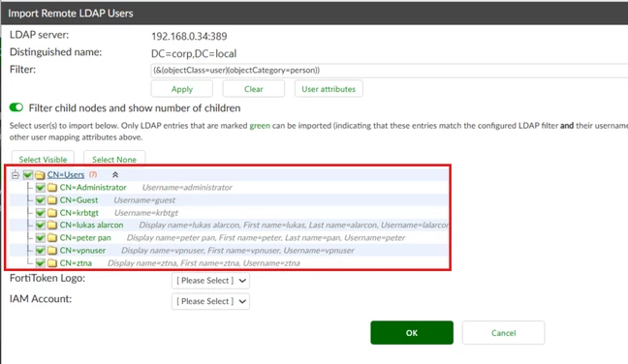Uncheck the CN=vpnuser checkbox

click(x=40, y=251)
